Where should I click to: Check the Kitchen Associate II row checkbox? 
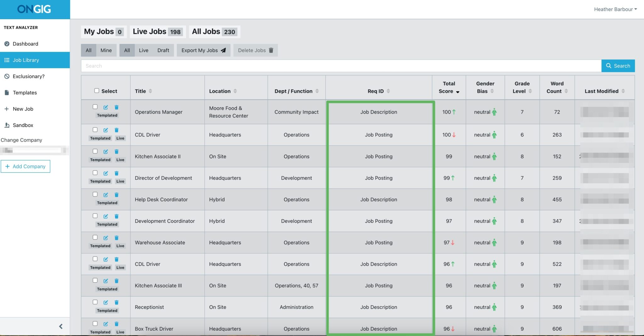(x=95, y=151)
